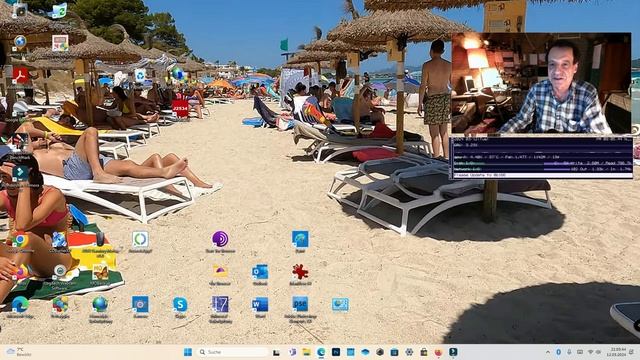Open the Firefox desktop shortcut

pos(20,273)
